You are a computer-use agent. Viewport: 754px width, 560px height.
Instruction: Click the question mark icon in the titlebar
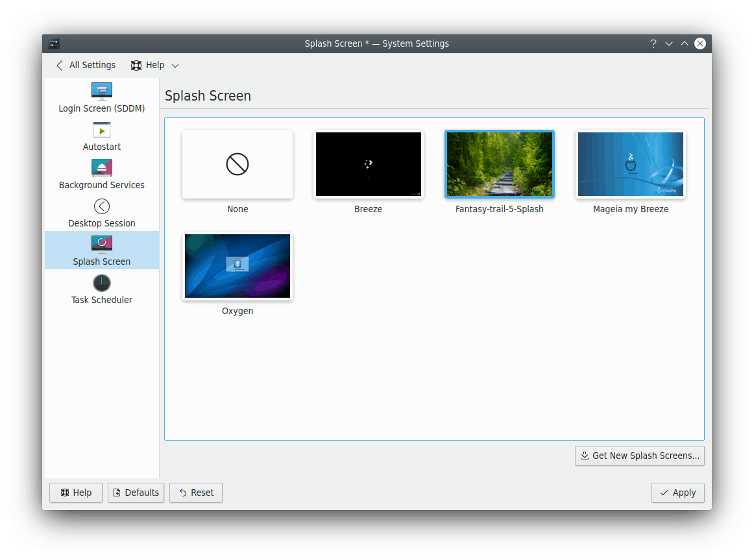click(653, 43)
